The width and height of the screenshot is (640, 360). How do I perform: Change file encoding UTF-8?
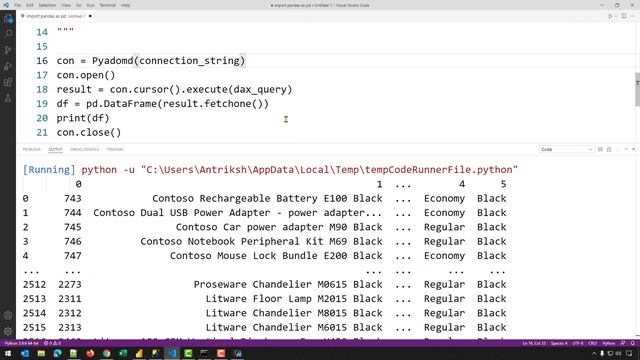(x=578, y=343)
